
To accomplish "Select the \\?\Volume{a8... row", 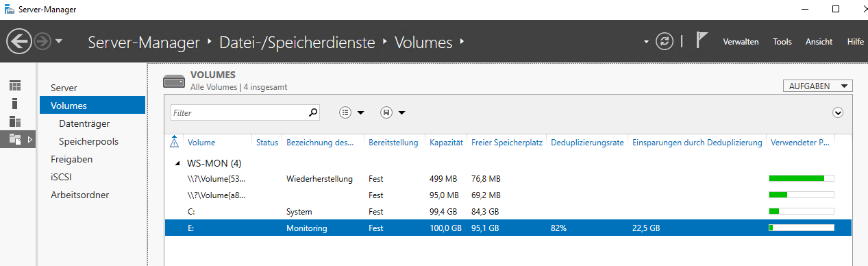I will (508, 195).
